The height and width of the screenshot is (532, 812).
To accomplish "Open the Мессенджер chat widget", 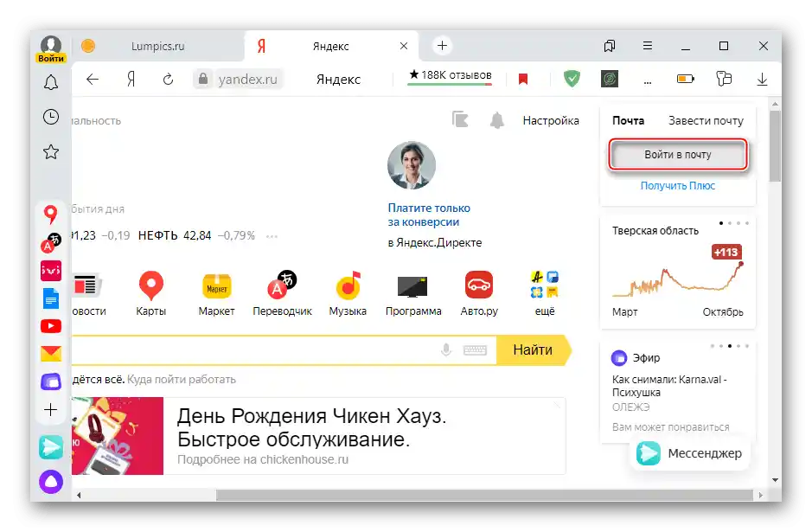I will [689, 452].
